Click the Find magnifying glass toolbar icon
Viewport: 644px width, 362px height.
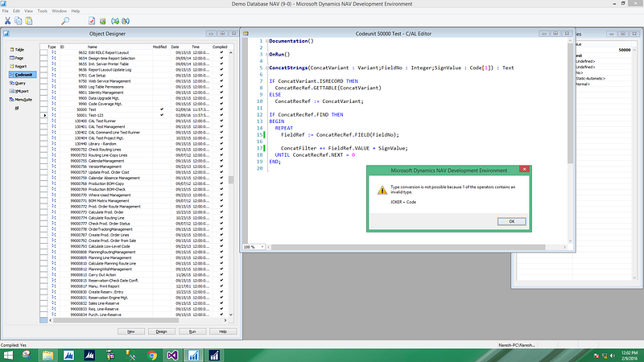tap(65, 21)
